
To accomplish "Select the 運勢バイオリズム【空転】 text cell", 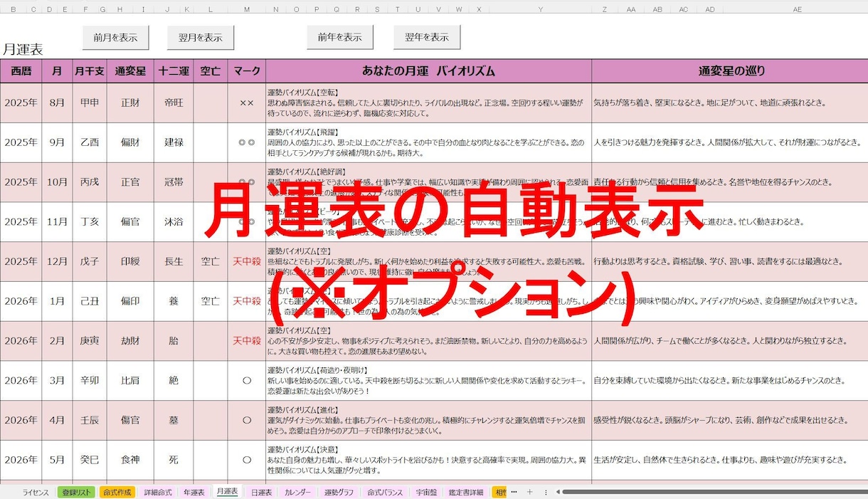I will point(428,103).
